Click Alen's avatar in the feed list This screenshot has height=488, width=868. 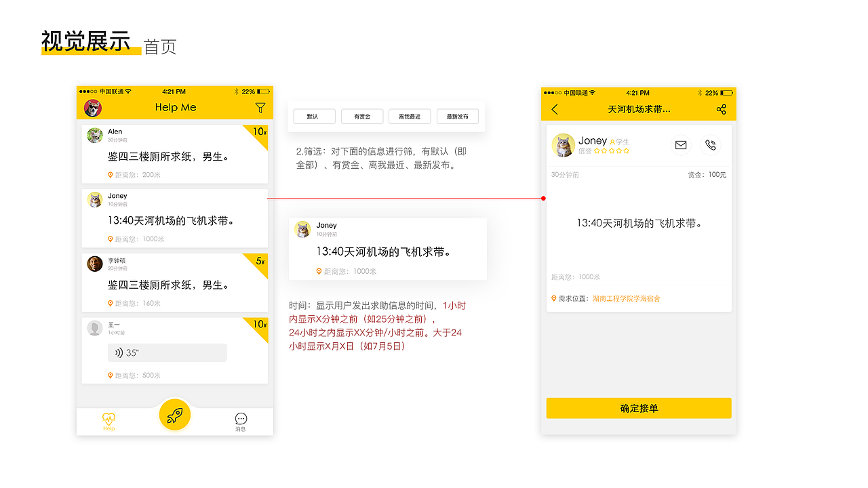95,135
